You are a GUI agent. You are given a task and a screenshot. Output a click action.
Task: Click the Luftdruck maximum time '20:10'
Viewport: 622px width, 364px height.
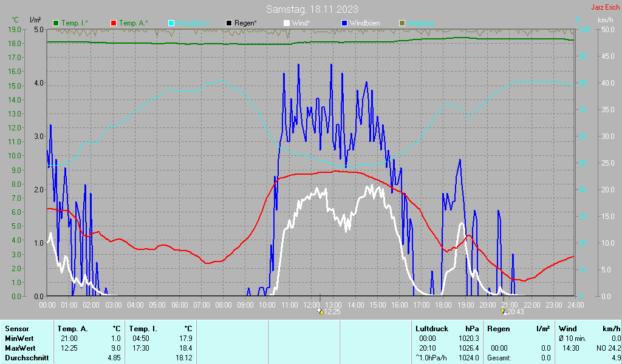428,348
